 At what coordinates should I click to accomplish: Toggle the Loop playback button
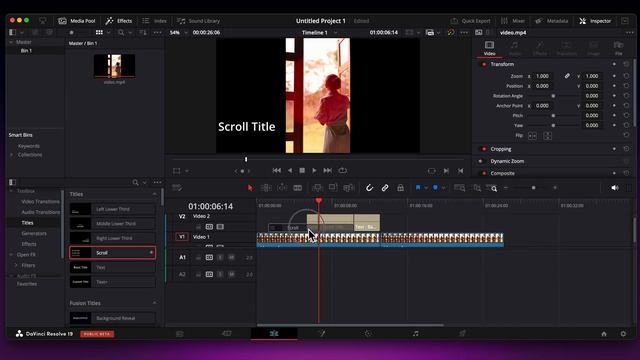pyautogui.click(x=342, y=171)
